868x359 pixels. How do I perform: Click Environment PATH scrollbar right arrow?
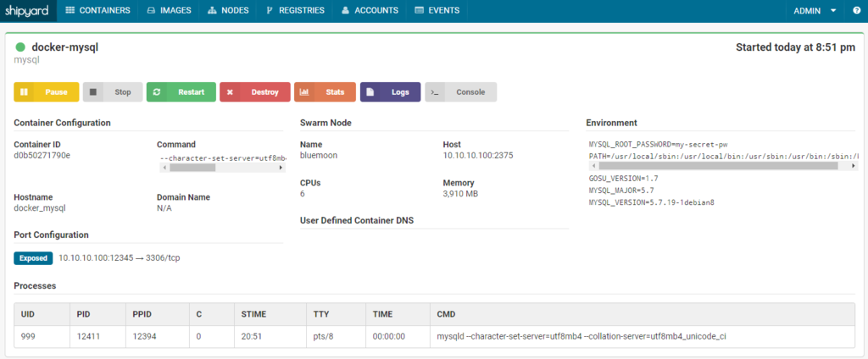point(854,166)
